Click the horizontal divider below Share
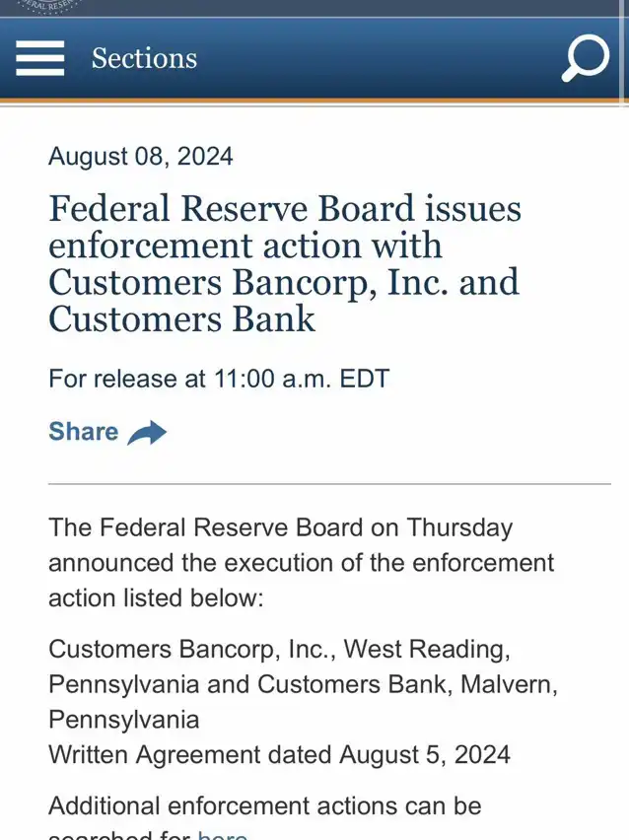Viewport: 629px width, 840px height. (x=329, y=484)
